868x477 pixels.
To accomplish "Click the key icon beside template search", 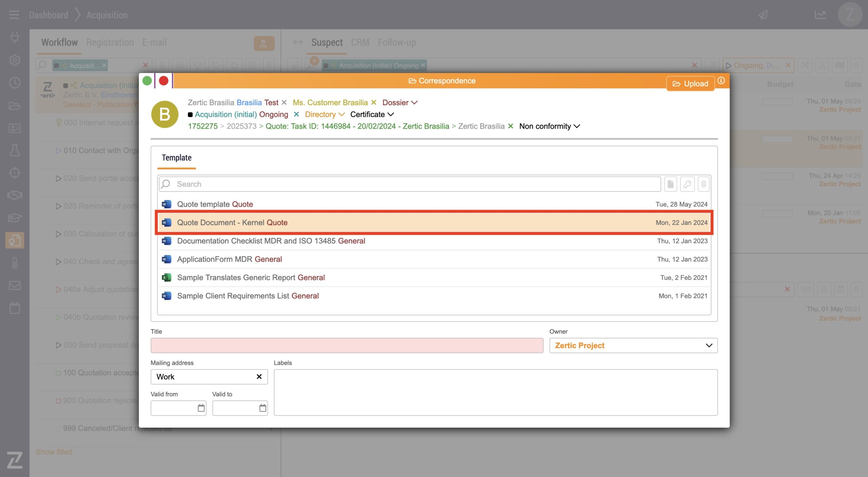I will [687, 184].
